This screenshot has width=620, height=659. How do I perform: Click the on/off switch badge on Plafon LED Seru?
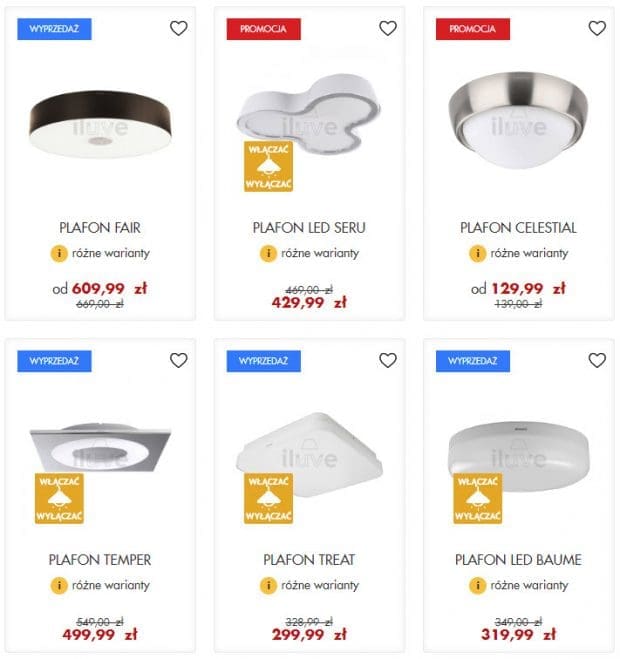click(x=268, y=166)
